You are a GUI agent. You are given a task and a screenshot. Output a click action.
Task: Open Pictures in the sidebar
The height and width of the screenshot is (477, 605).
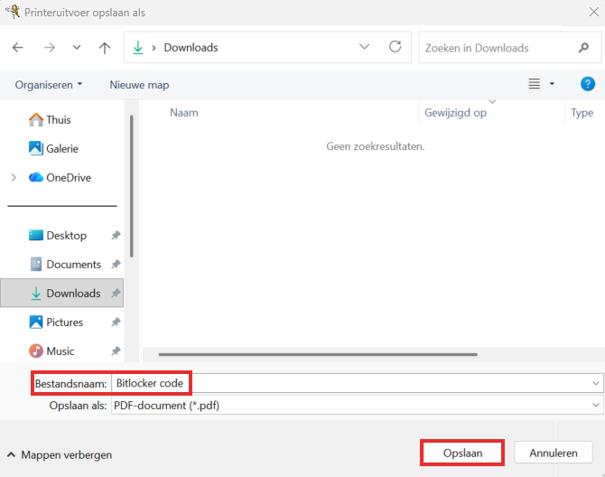coord(56,322)
